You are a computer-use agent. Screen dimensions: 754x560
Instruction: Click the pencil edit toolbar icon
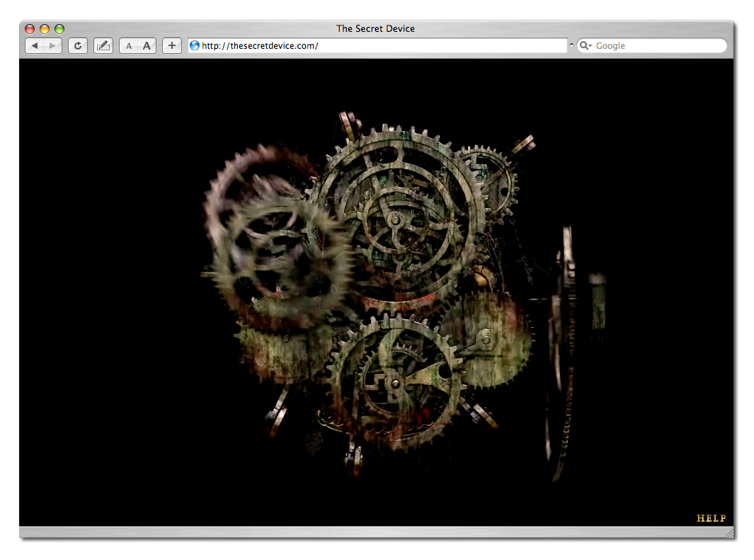[103, 46]
